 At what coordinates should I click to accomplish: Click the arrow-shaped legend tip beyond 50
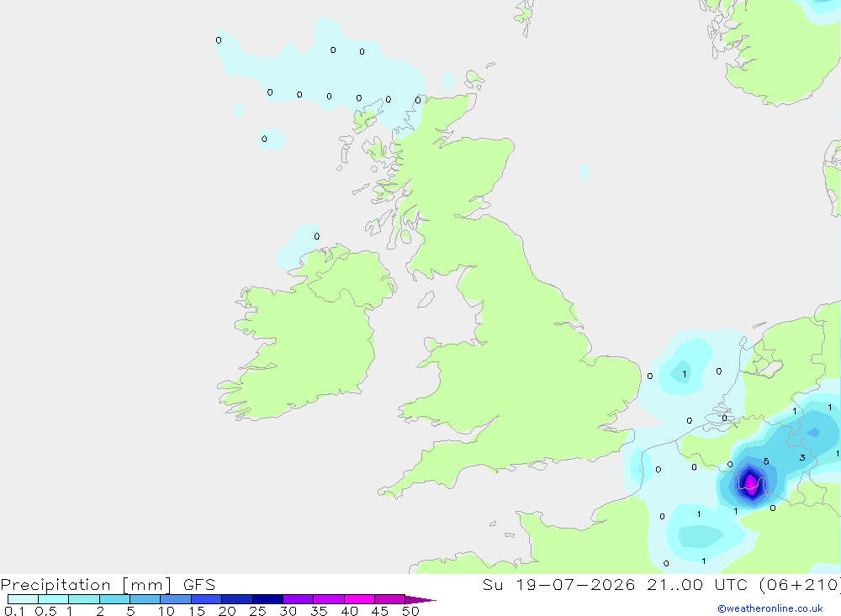point(420,600)
